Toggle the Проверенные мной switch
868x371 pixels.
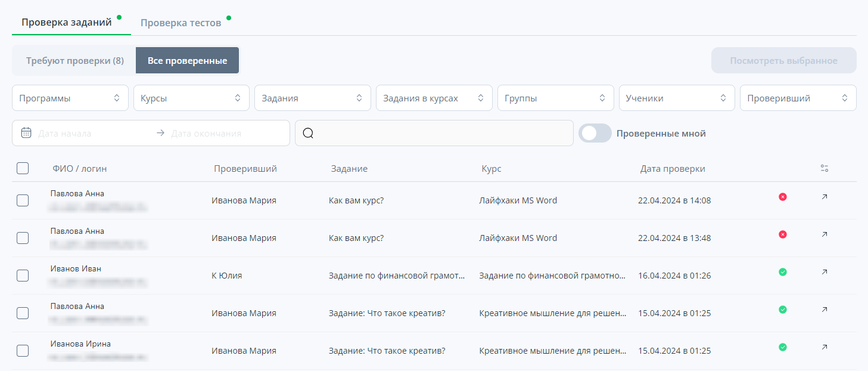[x=595, y=134]
